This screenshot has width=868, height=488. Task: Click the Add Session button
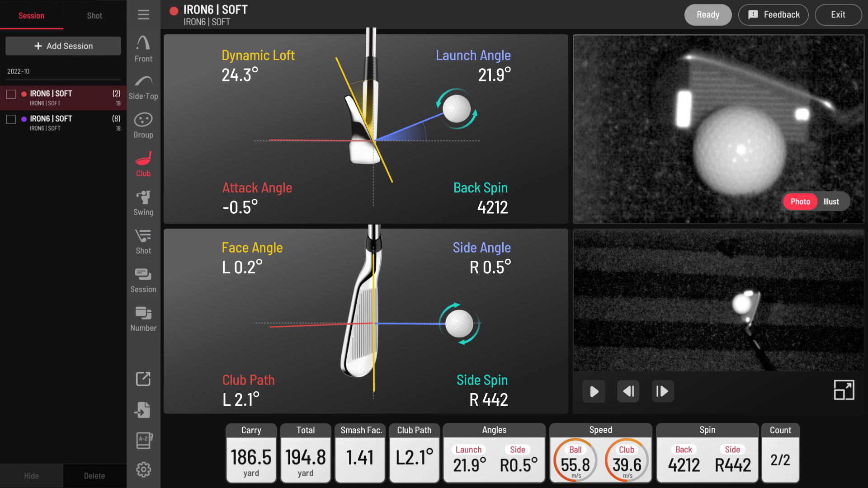(x=63, y=46)
